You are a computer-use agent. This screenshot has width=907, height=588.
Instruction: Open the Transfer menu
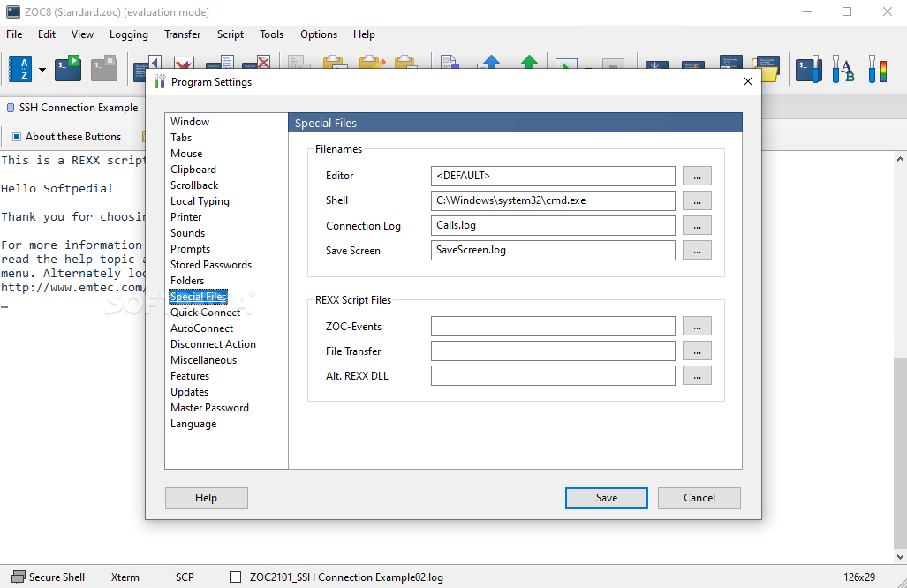(183, 34)
